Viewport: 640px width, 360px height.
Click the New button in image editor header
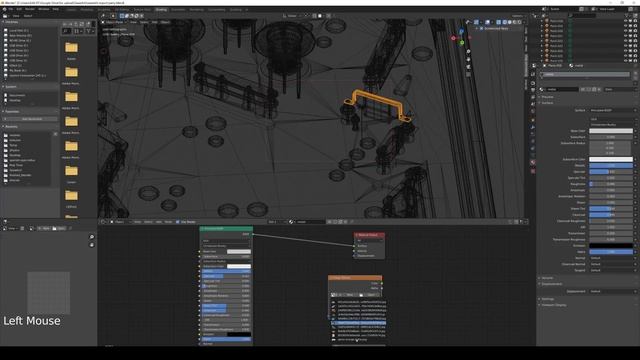pyautogui.click(x=44, y=229)
